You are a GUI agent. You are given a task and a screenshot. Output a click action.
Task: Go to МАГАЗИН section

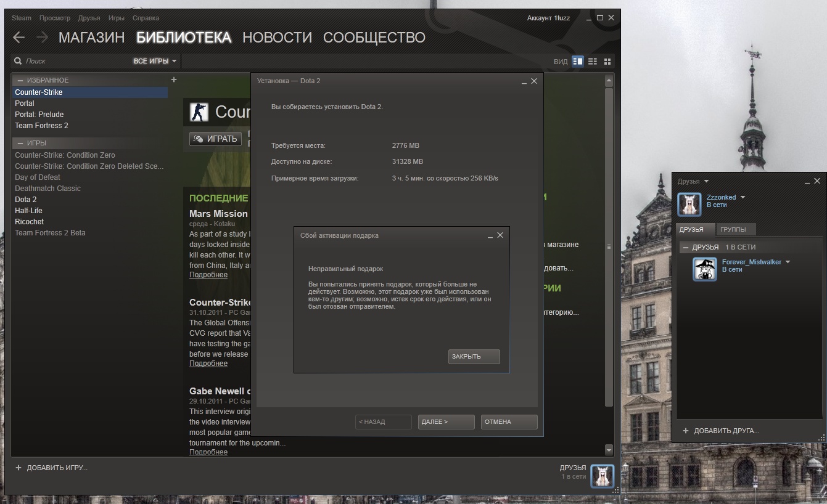[x=91, y=38]
